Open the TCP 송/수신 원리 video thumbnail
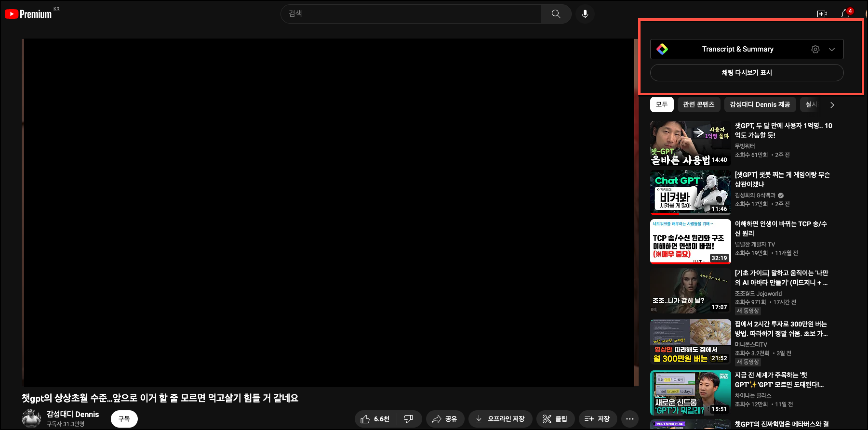This screenshot has height=430, width=868. coord(690,241)
